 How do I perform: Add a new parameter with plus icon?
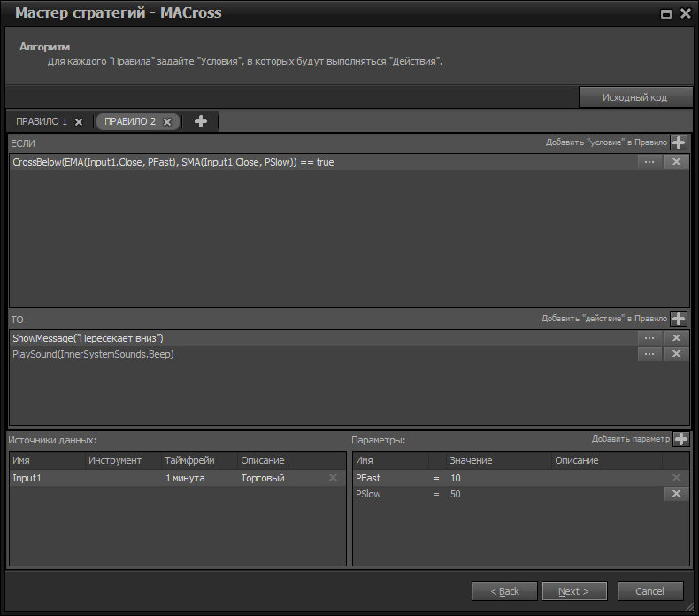click(680, 439)
